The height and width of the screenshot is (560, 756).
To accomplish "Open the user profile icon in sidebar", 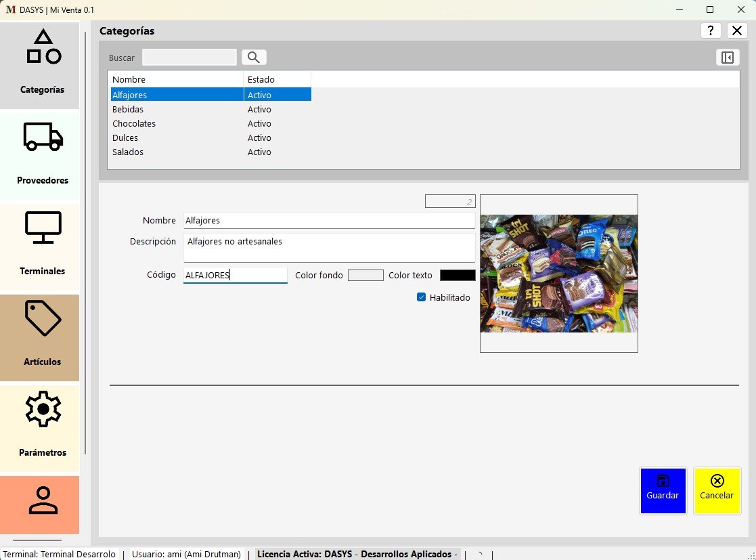I will (x=43, y=501).
